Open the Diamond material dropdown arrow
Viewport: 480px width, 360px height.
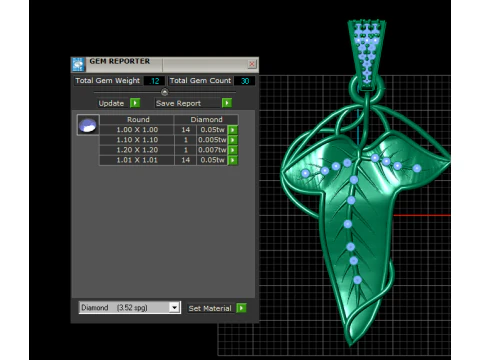(174, 307)
